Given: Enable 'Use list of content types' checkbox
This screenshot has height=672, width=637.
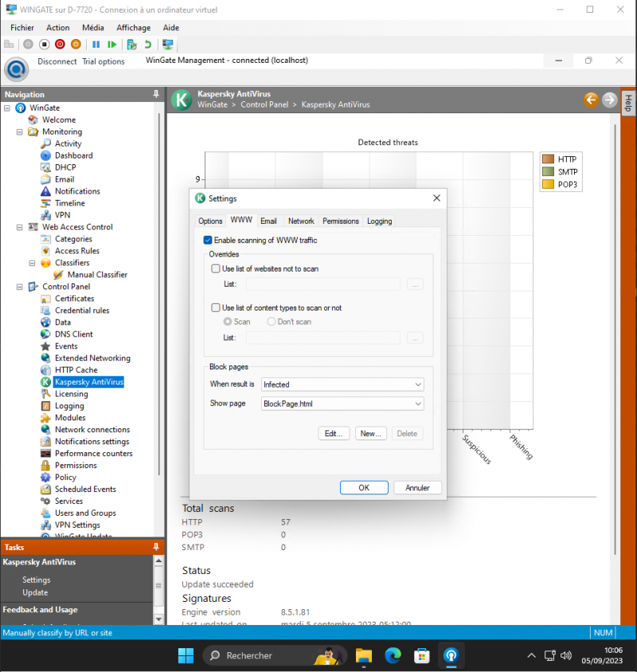Looking at the screenshot, I should pos(216,307).
